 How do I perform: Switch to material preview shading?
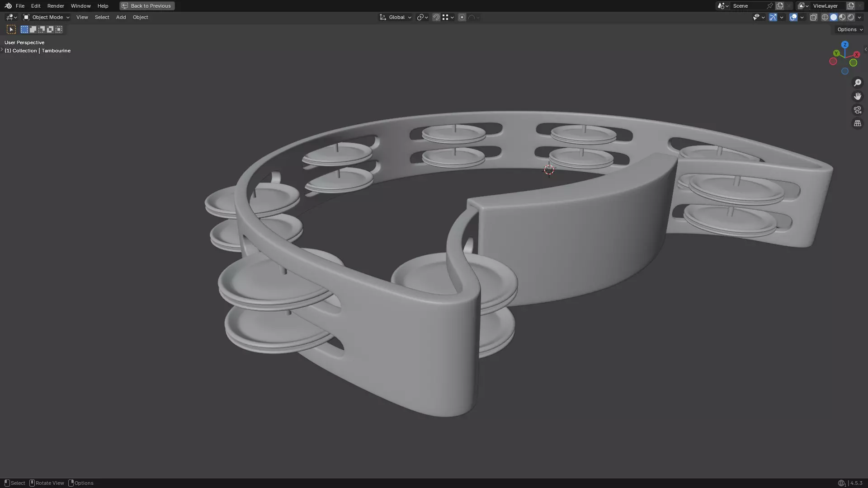842,17
